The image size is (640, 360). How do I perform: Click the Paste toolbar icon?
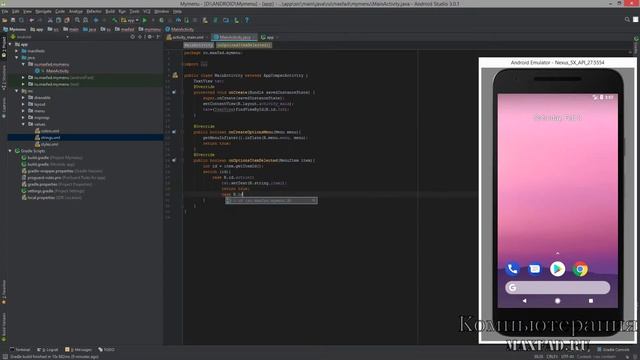[67, 20]
